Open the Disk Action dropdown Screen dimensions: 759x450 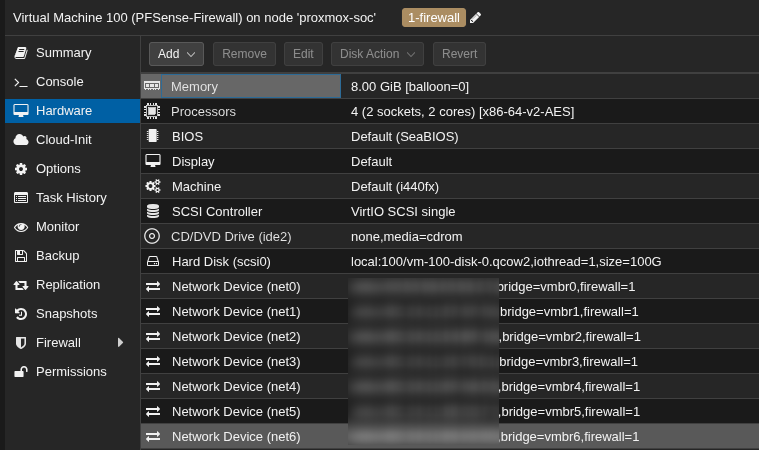pyautogui.click(x=377, y=54)
